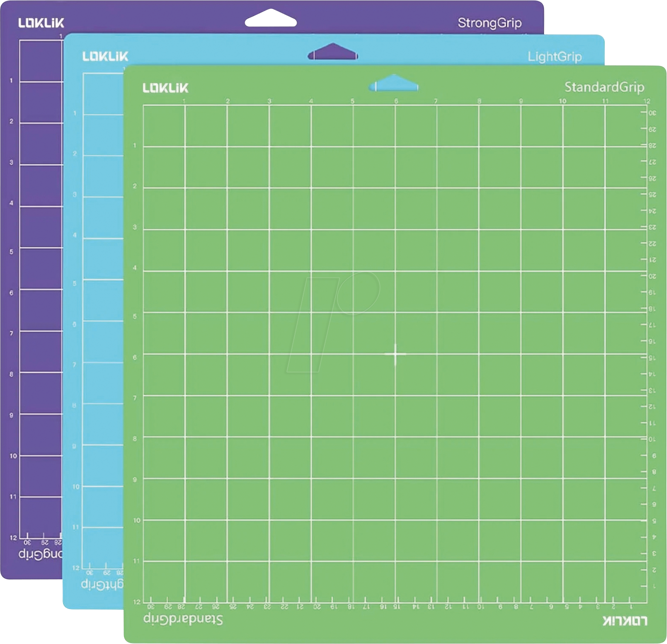The image size is (667, 644).
Task: Click the LOKLiK logo on the purple mat
Action: 41,23
